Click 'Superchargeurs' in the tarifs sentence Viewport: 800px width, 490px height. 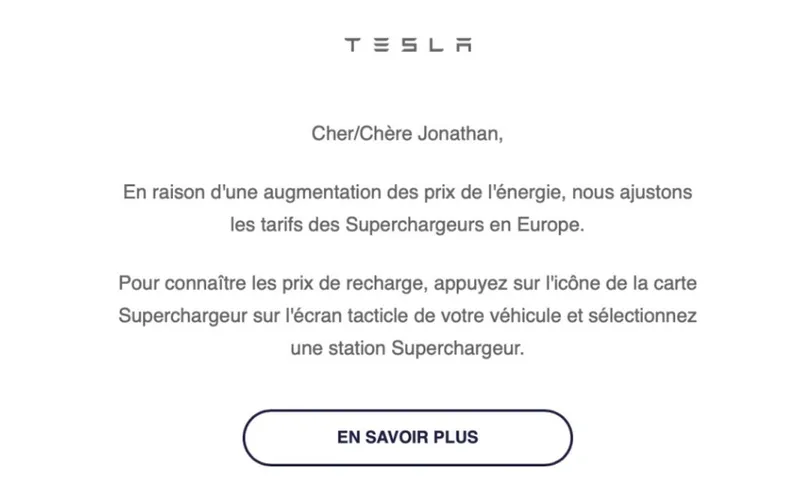(x=414, y=225)
